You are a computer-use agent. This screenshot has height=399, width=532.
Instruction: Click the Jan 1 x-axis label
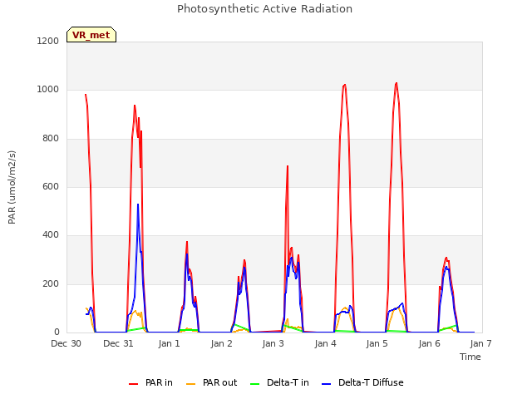tap(170, 343)
